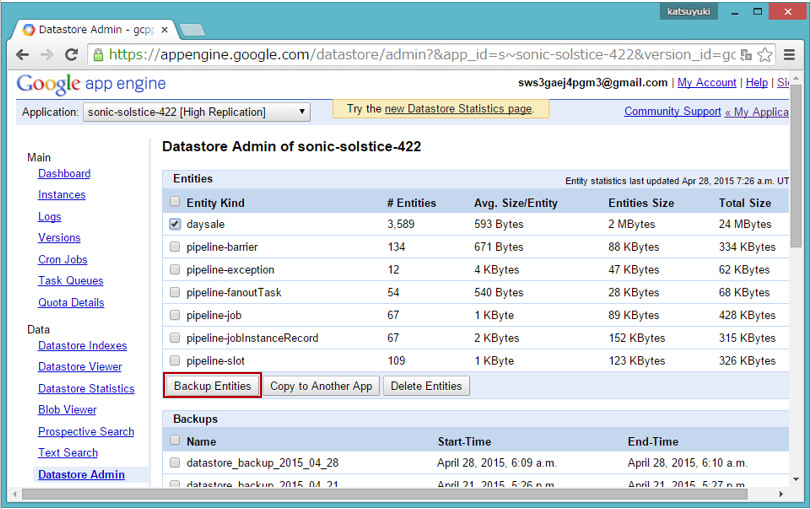
Task: Bookmark this page with the star icon
Action: click(765, 55)
